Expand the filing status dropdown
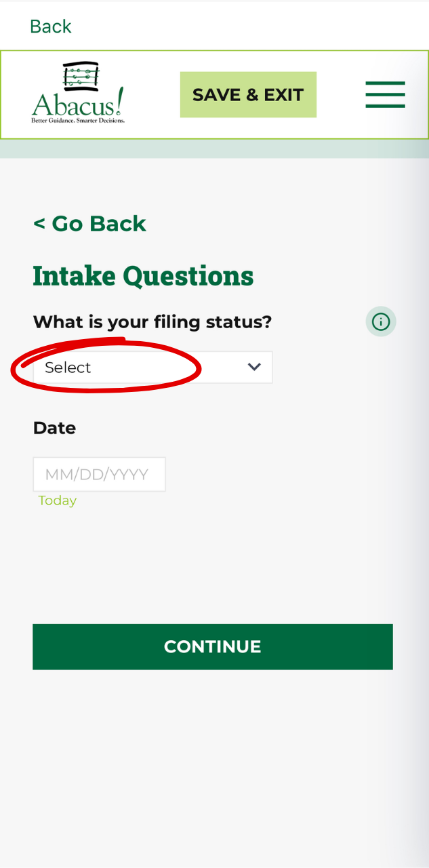The height and width of the screenshot is (868, 429). (x=152, y=368)
